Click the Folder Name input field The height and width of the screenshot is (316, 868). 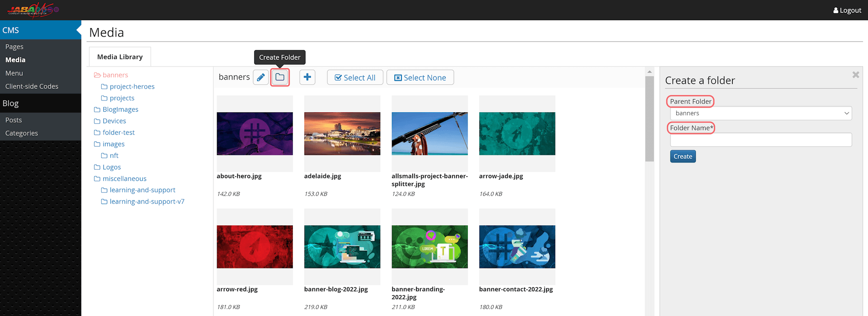click(x=761, y=139)
